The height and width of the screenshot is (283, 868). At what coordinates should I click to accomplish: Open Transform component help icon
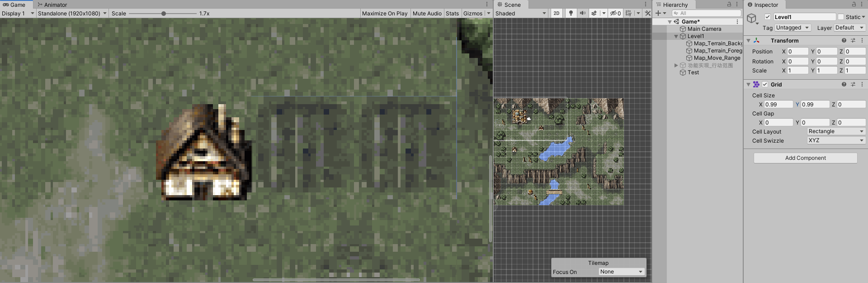(844, 40)
